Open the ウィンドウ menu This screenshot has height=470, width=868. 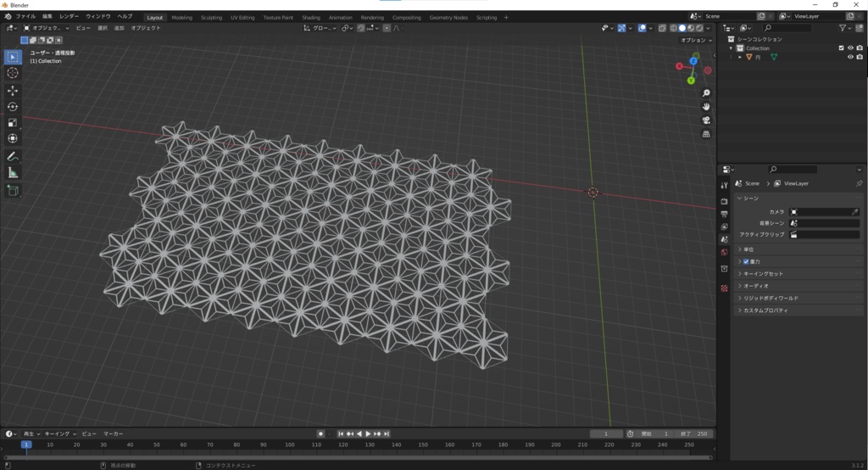98,17
